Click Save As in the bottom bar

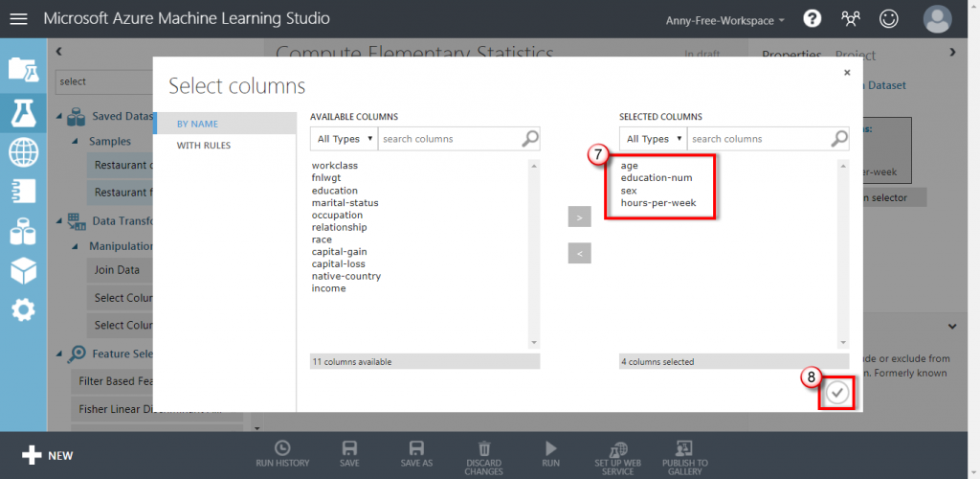416,455
